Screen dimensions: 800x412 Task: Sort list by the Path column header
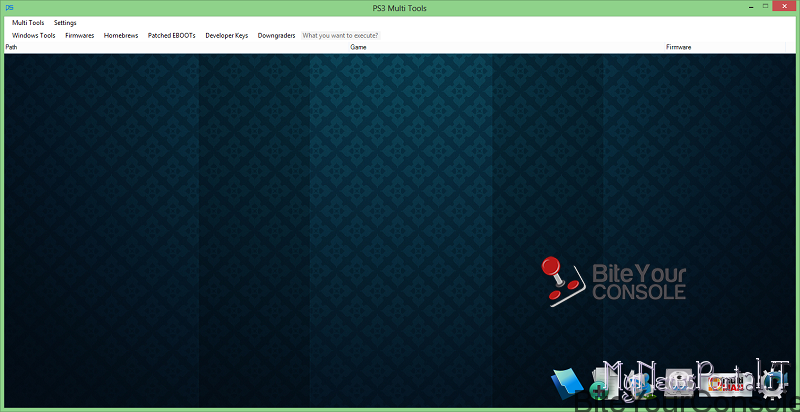coord(176,47)
